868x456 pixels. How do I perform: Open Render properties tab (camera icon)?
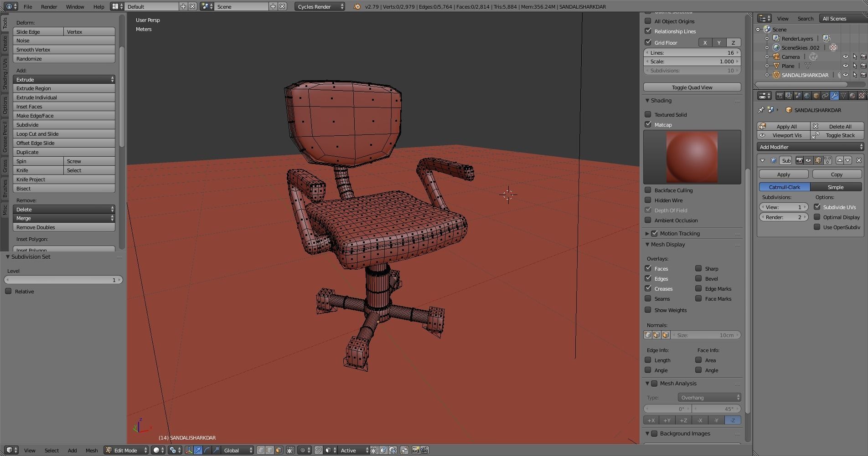pyautogui.click(x=780, y=96)
